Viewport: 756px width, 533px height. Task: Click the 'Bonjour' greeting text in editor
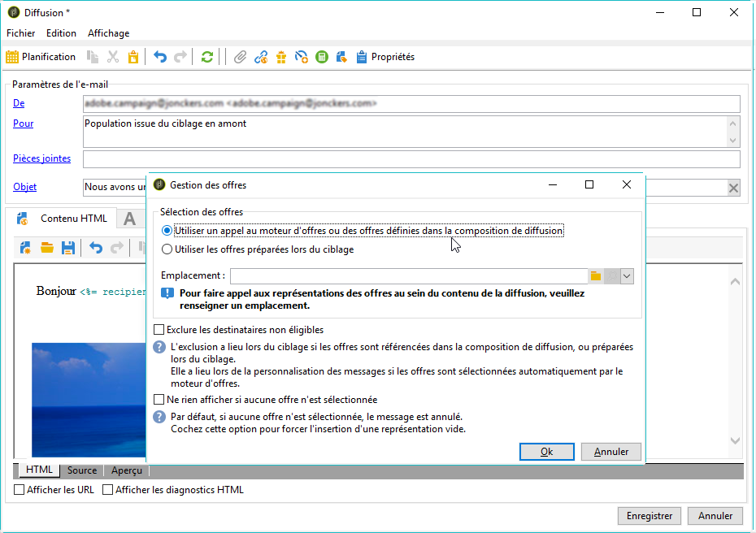56,291
